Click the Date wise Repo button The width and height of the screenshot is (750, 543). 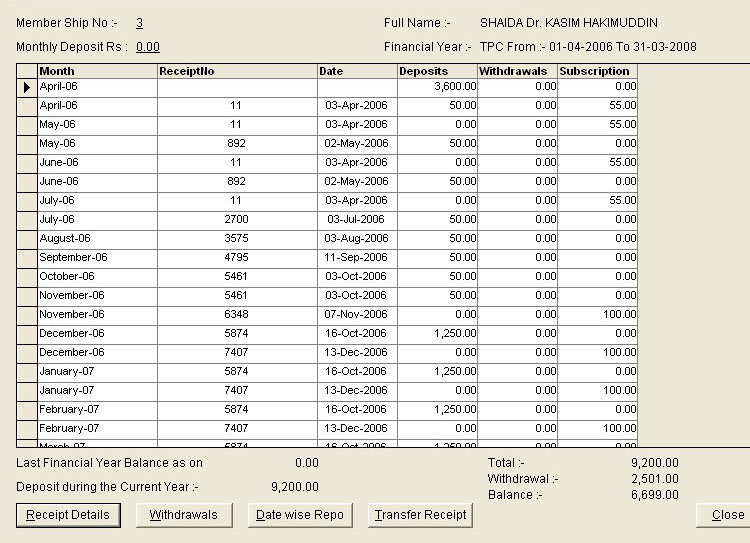pos(299,515)
